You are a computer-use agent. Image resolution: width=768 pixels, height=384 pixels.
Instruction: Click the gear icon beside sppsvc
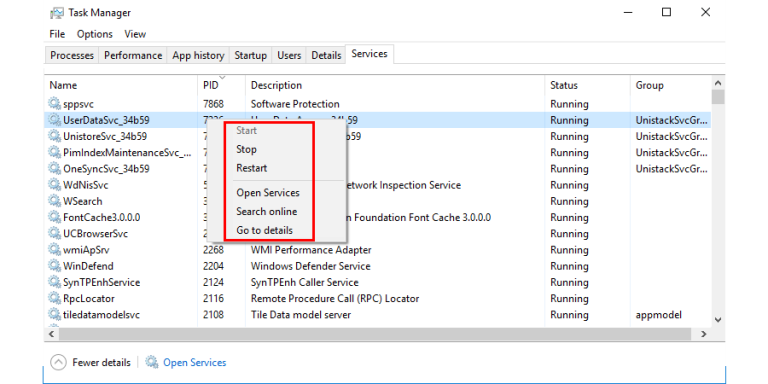[x=54, y=104]
